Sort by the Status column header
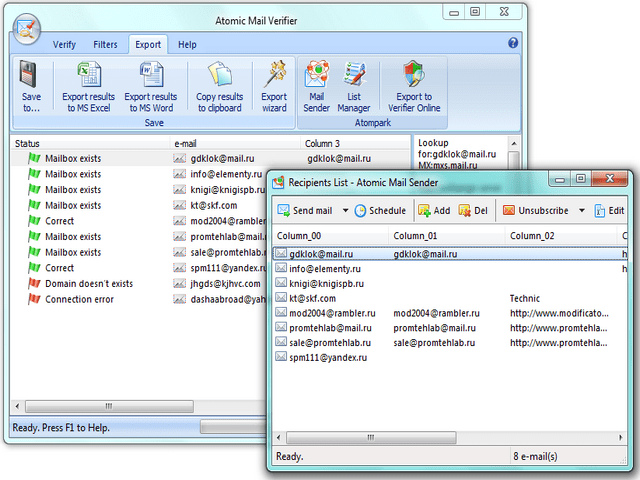The height and width of the screenshot is (480, 640). click(90, 144)
